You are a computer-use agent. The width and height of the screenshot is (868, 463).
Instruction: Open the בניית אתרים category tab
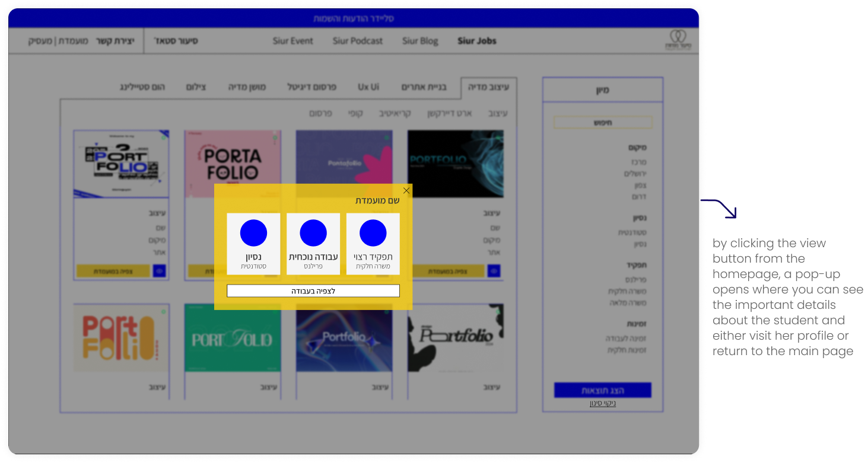[422, 87]
